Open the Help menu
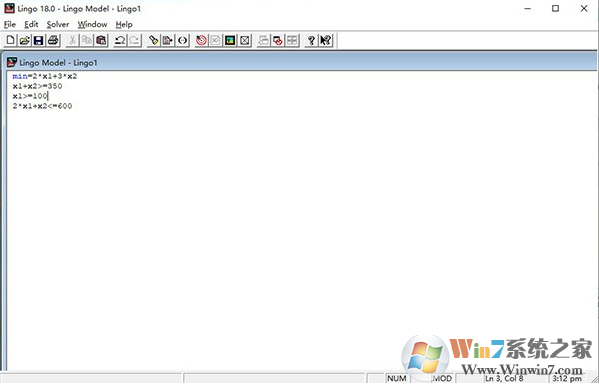 click(124, 24)
